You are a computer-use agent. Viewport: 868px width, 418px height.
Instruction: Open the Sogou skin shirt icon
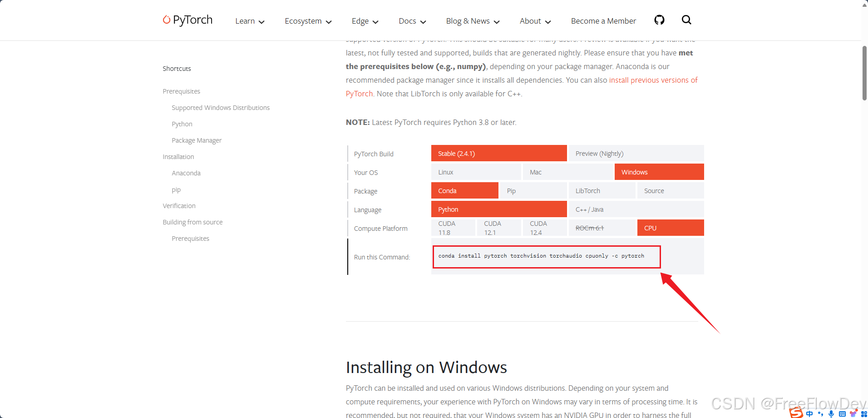[x=853, y=413]
